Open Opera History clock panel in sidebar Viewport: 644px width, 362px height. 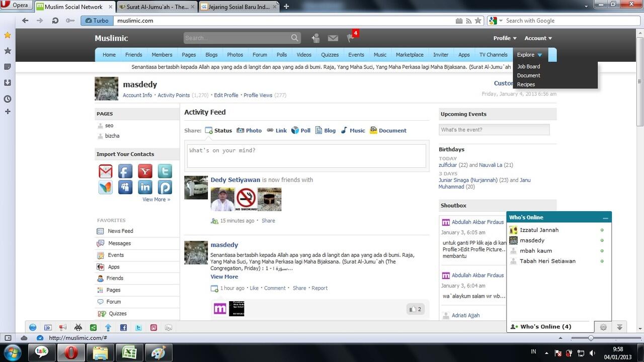point(8,99)
